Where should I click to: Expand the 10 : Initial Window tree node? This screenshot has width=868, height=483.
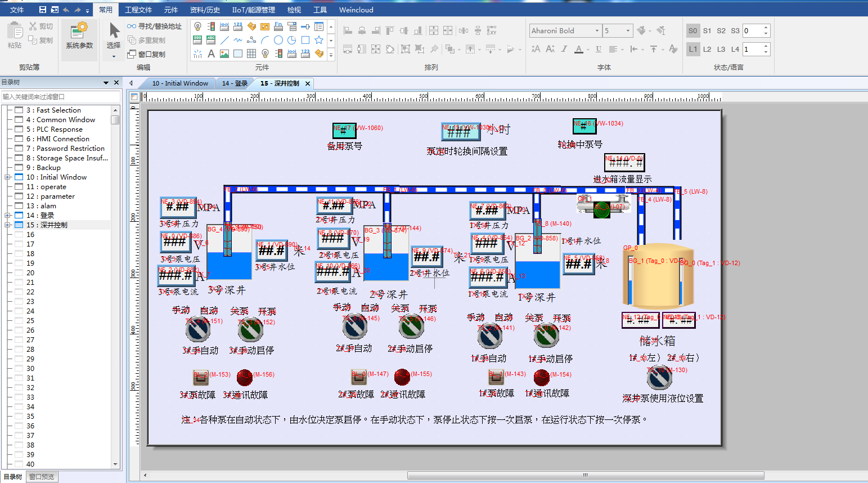point(8,177)
